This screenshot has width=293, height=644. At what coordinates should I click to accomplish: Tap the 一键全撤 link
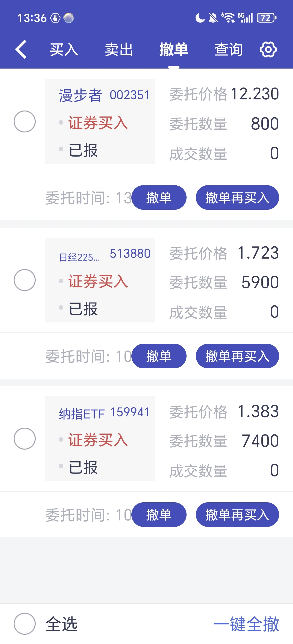click(246, 624)
